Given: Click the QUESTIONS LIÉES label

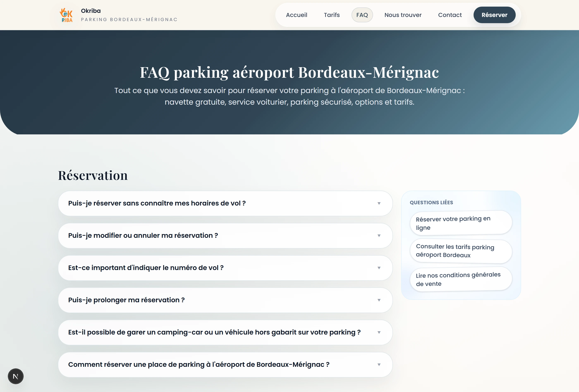Looking at the screenshot, I should coord(431,202).
